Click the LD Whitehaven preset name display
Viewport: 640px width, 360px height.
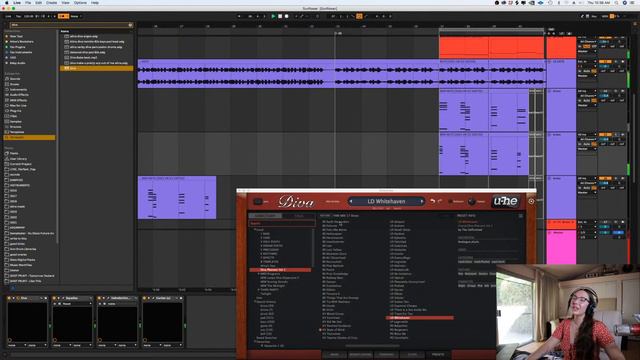(x=386, y=201)
